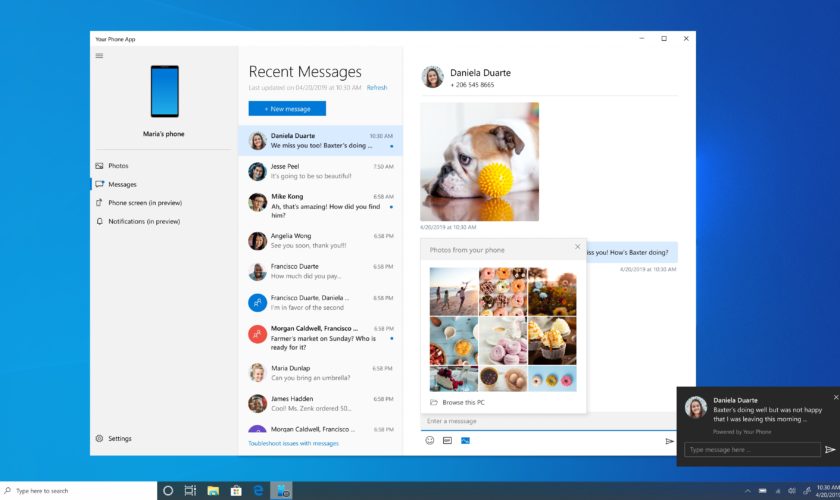Select the cupcakes photo thumbnail
The width and height of the screenshot is (840, 500).
(552, 341)
